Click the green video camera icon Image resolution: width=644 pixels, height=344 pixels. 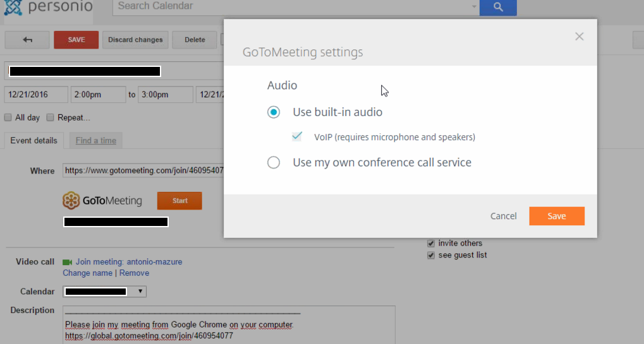(67, 262)
